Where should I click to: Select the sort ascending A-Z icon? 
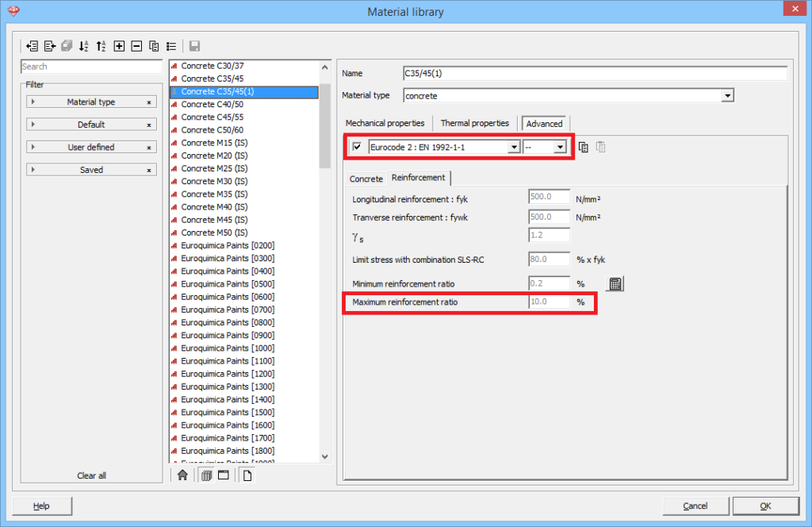pos(101,46)
